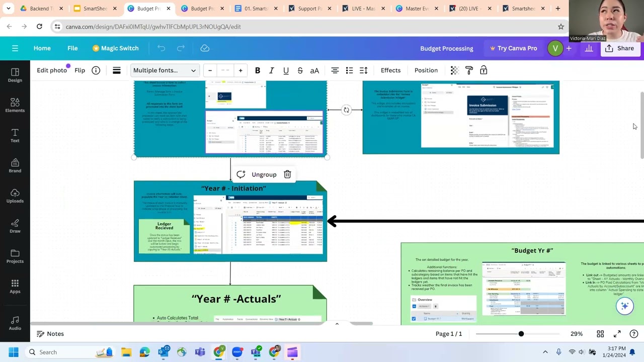This screenshot has width=644, height=362.
Task: Toggle uppercase aA text case
Action: (x=314, y=70)
